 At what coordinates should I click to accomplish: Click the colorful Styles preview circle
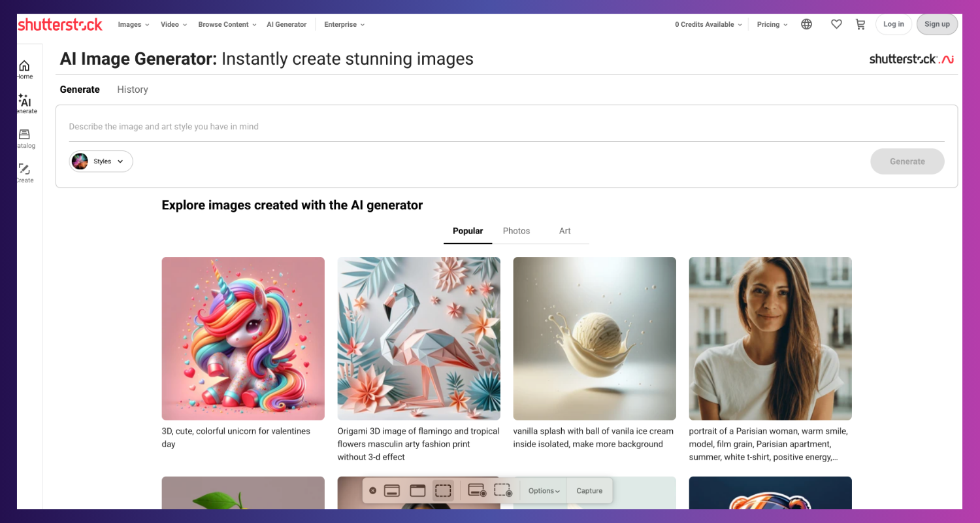pos(80,161)
